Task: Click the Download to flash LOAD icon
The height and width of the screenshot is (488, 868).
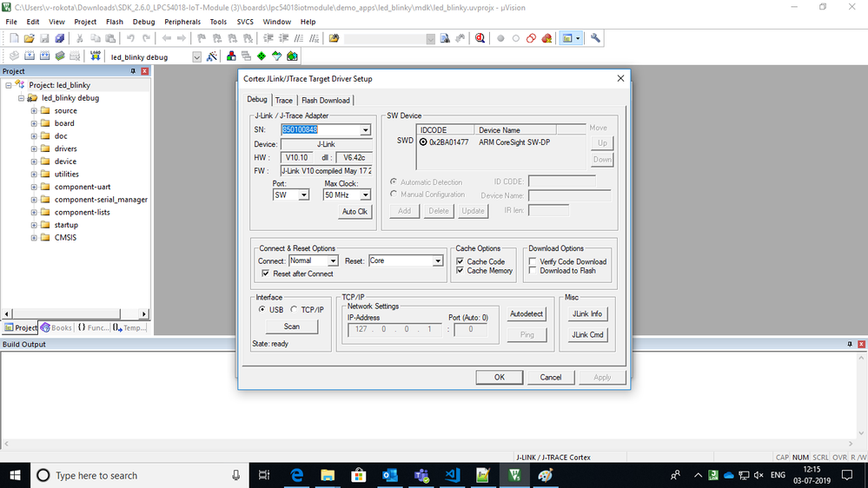Action: pyautogui.click(x=96, y=56)
